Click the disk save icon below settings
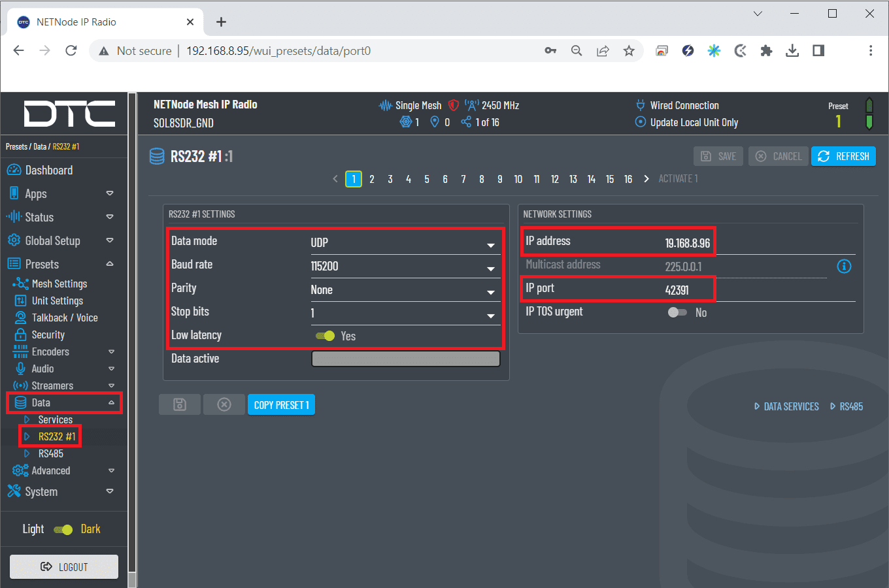The width and height of the screenshot is (889, 588). pos(180,405)
